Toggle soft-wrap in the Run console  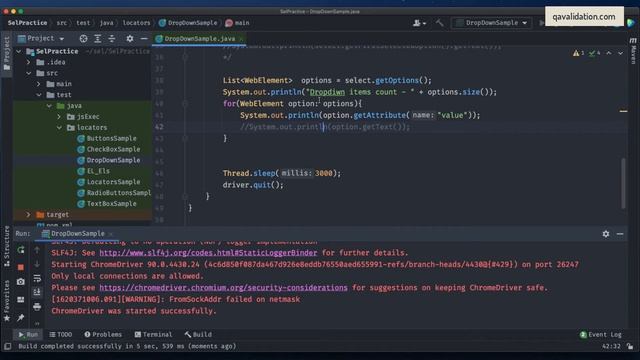tap(37, 278)
